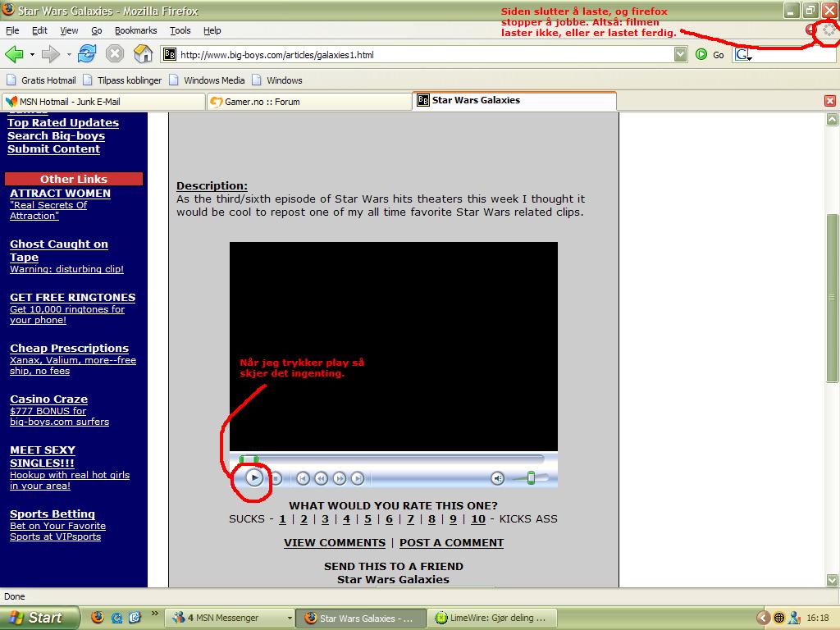
Task: Click the page scrollbar up arrow
Action: click(832, 120)
